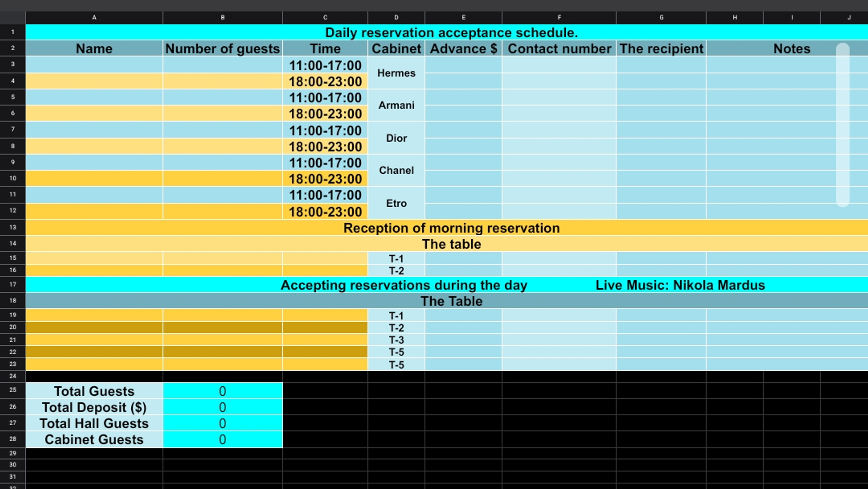Select the Chanel cabinet cell
Image resolution: width=868 pixels, height=489 pixels.
pyautogui.click(x=396, y=170)
